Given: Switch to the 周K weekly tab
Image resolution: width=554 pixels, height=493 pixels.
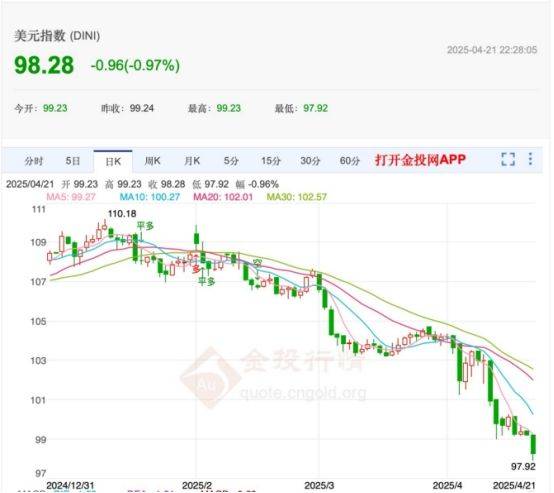Looking at the screenshot, I should pyautogui.click(x=153, y=161).
